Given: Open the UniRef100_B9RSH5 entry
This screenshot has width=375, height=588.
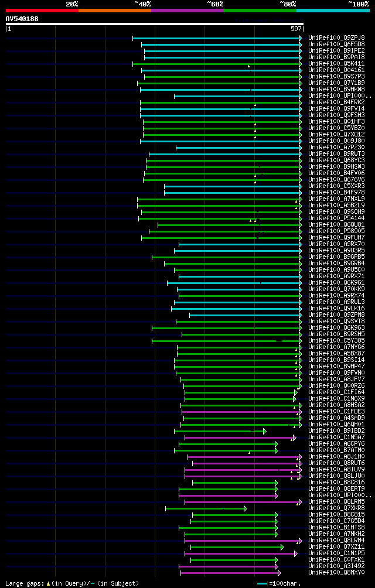Looking at the screenshot, I should coord(336,334).
